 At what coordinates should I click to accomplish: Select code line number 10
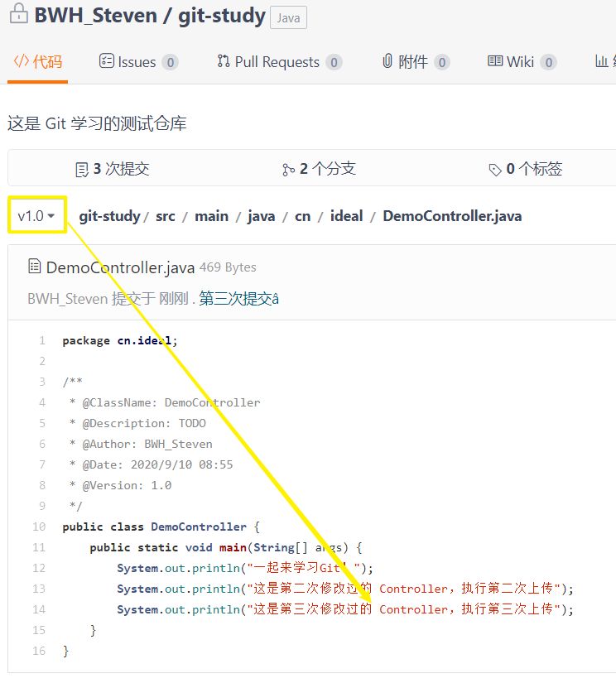point(39,527)
